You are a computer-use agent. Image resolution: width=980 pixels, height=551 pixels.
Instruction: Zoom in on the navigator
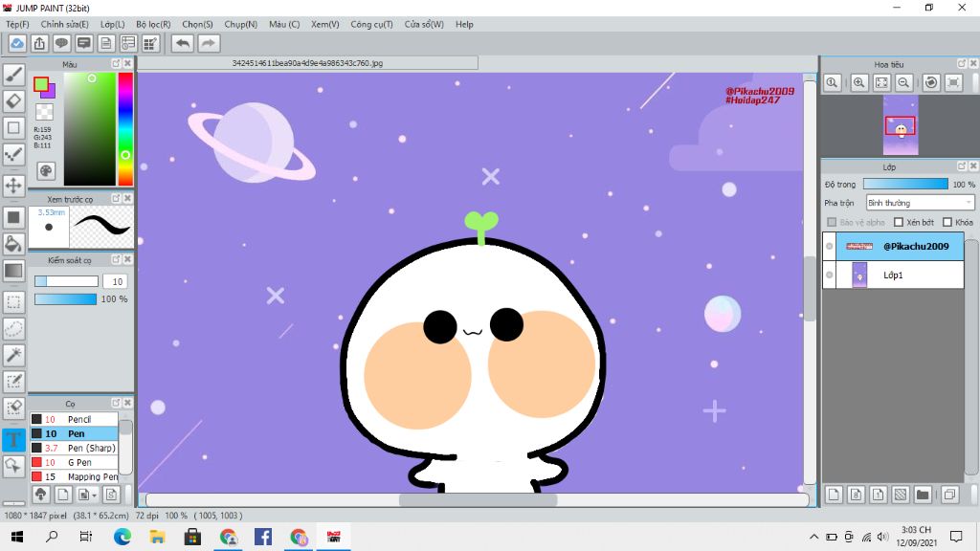(859, 82)
